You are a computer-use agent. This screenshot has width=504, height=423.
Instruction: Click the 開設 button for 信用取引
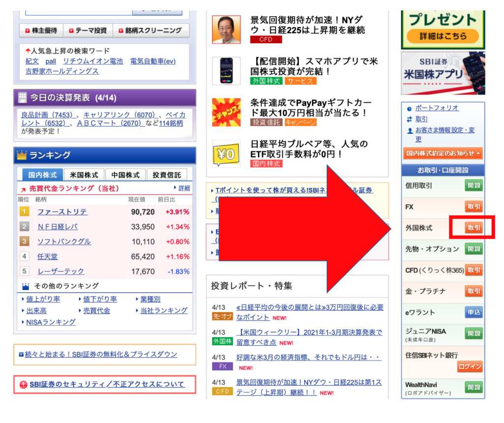coord(474,185)
